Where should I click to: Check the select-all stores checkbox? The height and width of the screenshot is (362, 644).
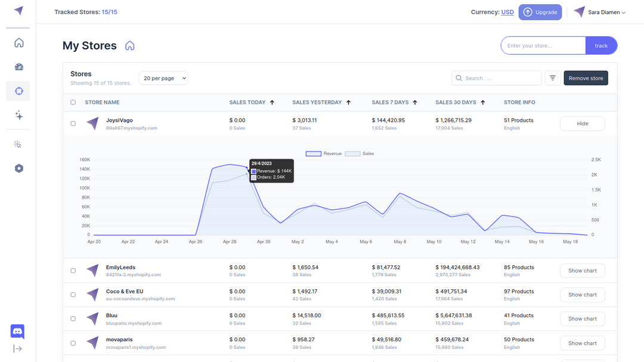coord(73,102)
